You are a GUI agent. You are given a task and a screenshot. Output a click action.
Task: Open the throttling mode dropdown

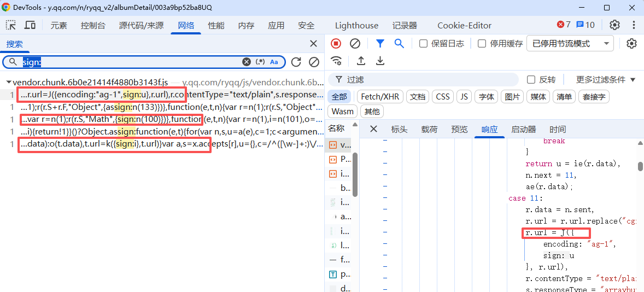coord(570,44)
